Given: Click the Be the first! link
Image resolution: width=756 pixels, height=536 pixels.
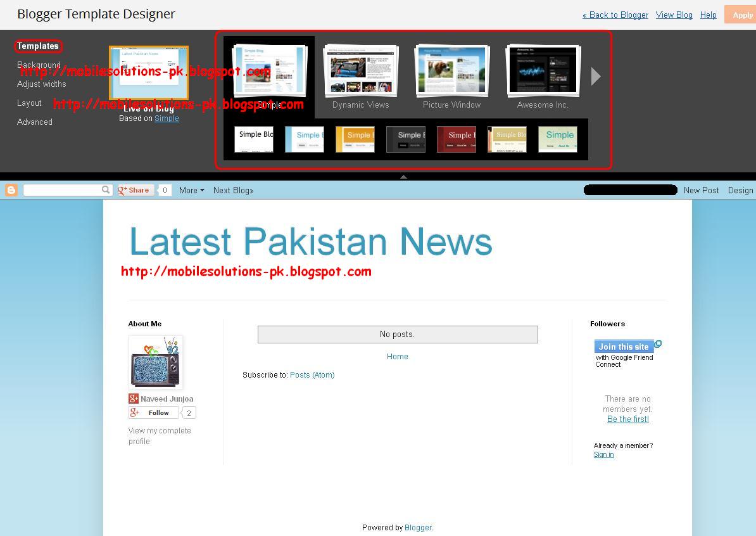Looking at the screenshot, I should (627, 419).
